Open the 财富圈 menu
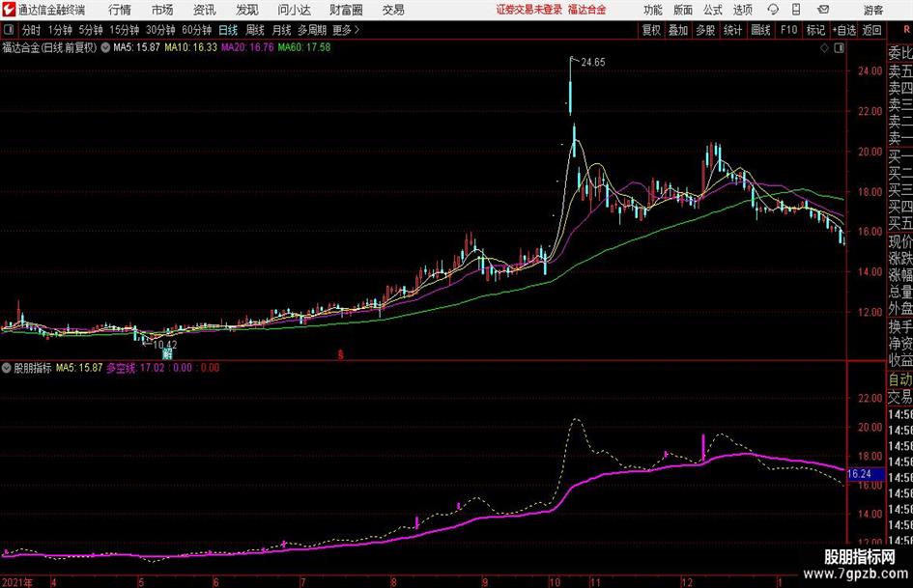 (x=346, y=10)
